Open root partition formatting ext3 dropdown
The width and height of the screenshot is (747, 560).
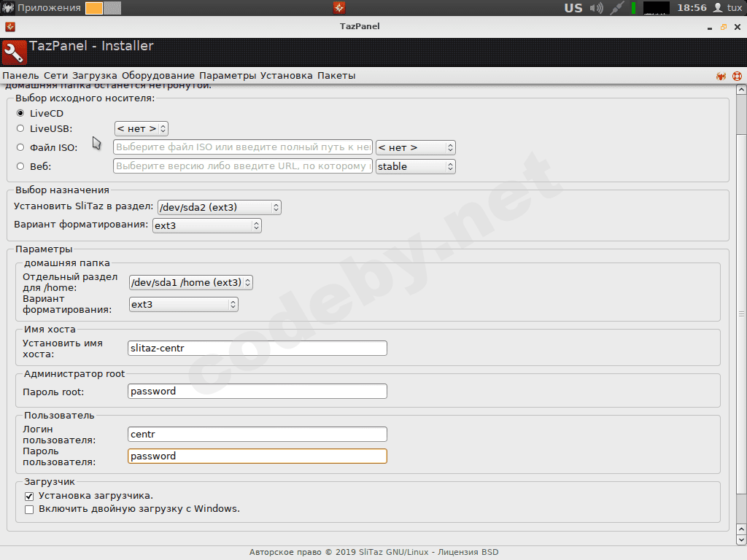point(206,226)
